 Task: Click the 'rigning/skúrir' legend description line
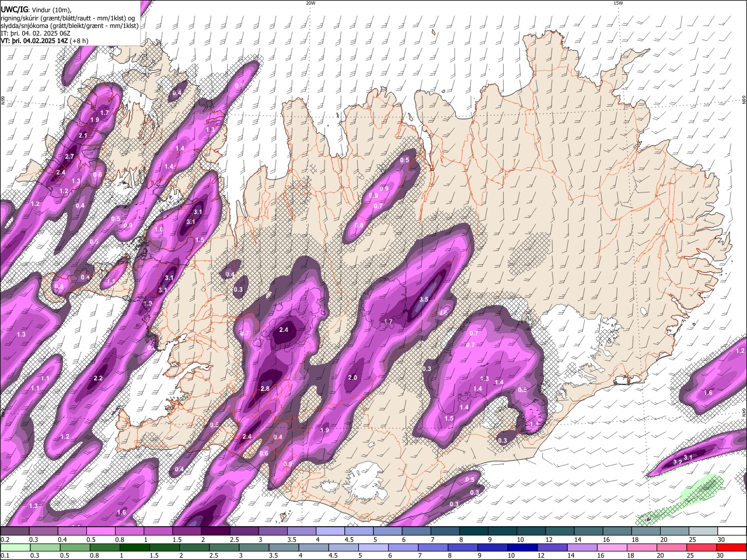click(x=69, y=17)
